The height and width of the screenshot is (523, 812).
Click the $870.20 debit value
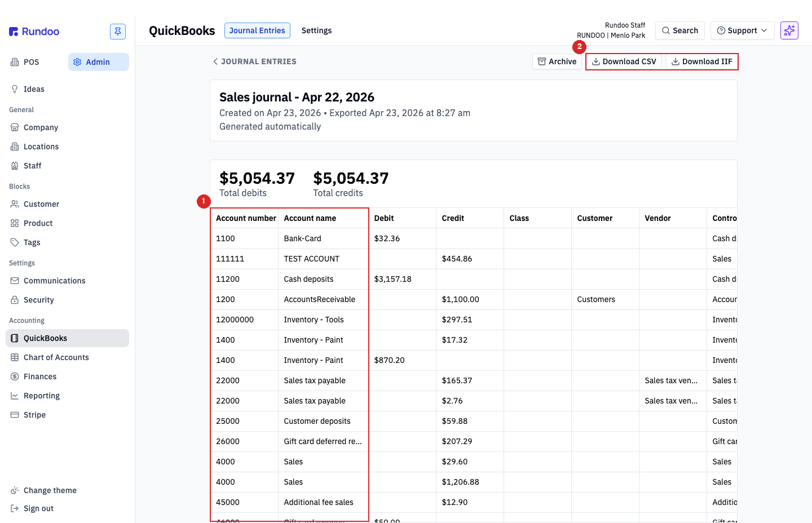pyautogui.click(x=390, y=360)
